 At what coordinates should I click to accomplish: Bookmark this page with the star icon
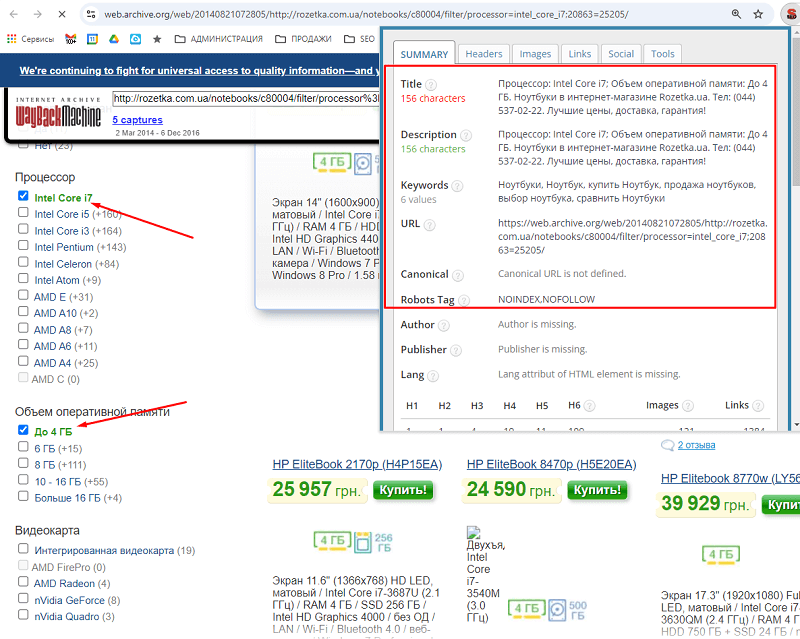(x=758, y=14)
